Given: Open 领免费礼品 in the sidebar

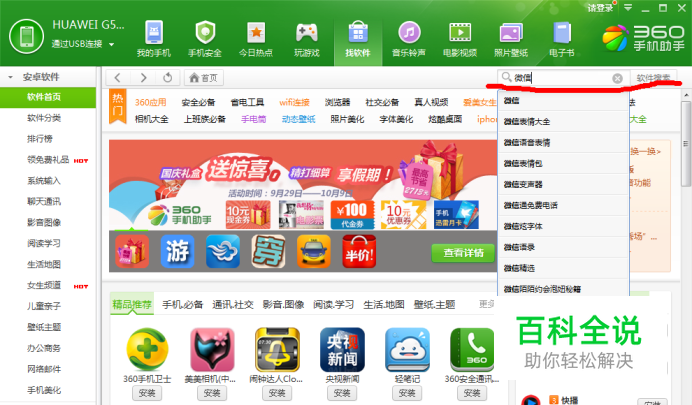Looking at the screenshot, I should pos(49,160).
